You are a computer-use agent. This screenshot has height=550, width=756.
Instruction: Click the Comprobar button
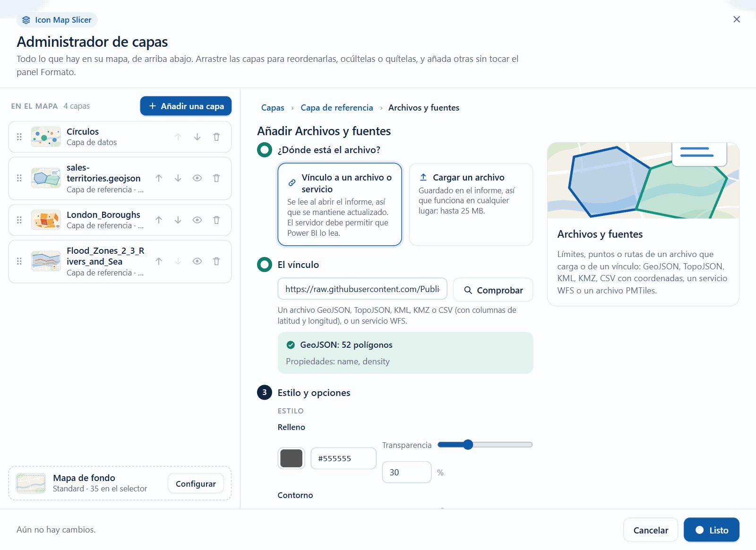click(x=493, y=290)
